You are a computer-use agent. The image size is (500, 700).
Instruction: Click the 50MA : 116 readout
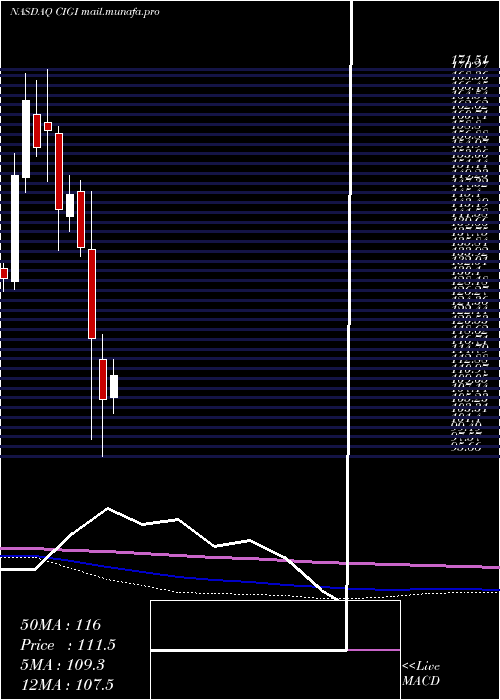(61, 625)
